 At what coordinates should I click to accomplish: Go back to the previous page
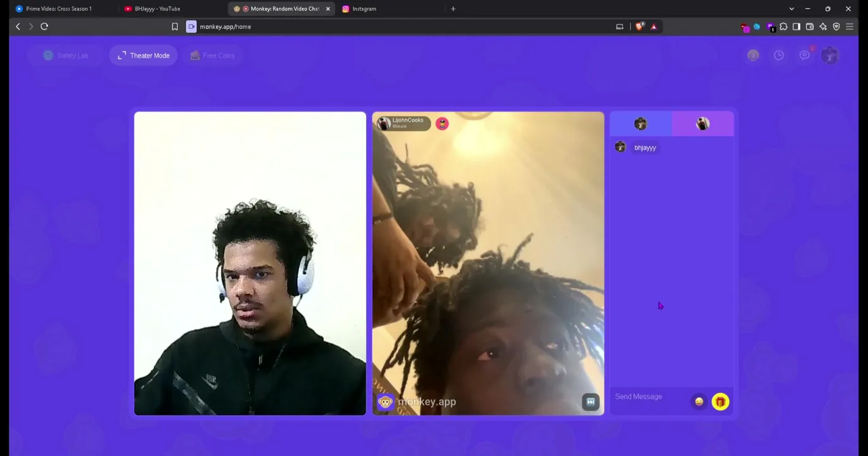pos(18,27)
